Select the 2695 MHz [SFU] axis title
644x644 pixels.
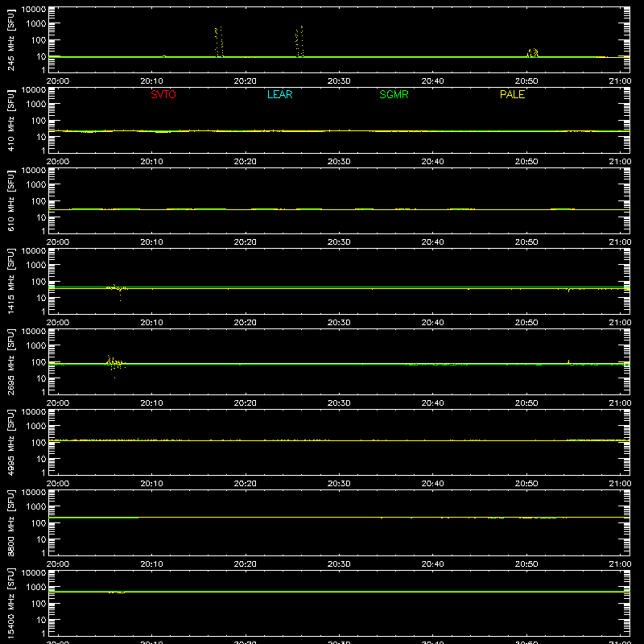click(10, 361)
